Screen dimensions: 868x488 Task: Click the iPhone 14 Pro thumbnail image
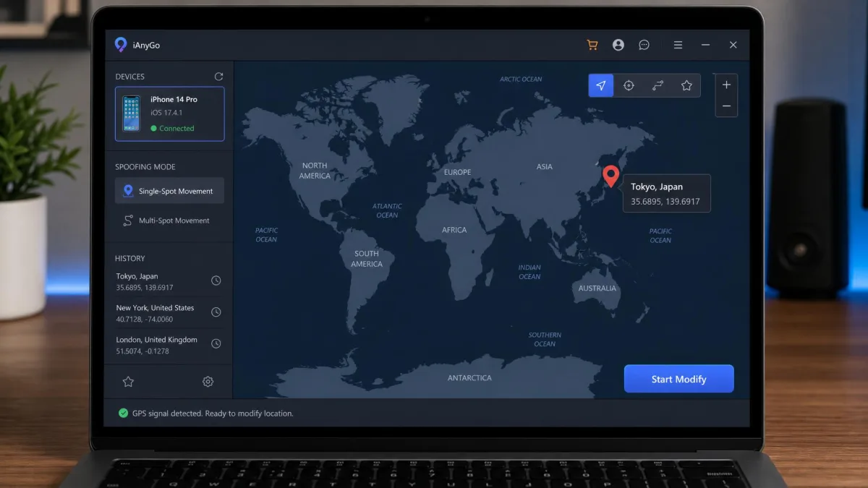131,114
